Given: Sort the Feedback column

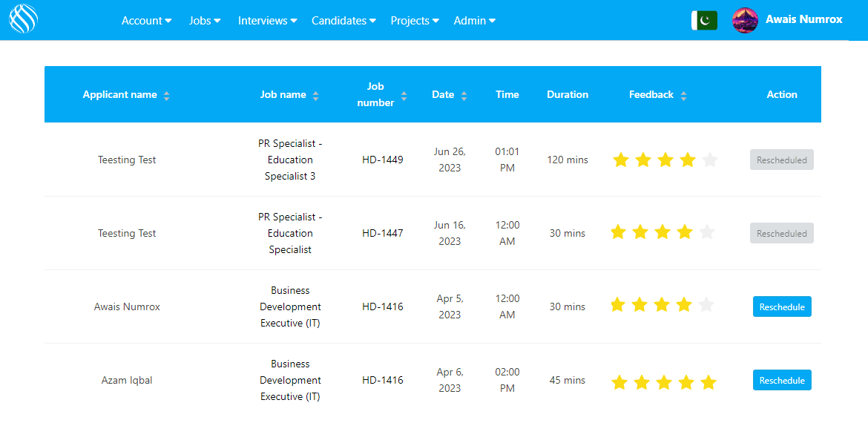Looking at the screenshot, I should [683, 94].
